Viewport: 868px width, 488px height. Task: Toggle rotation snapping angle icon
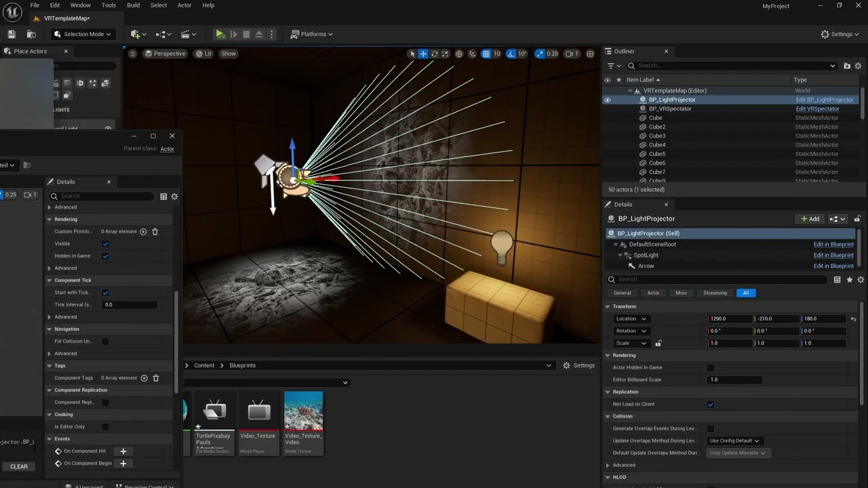[511, 54]
